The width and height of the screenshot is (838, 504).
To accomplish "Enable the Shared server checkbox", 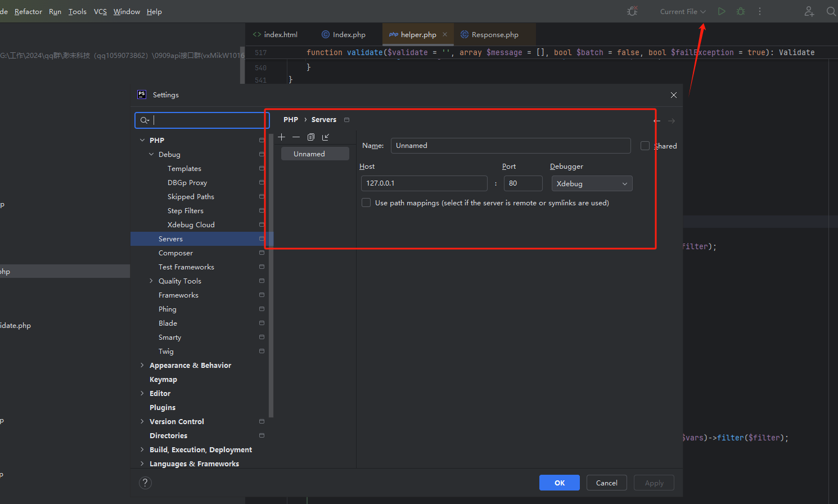I will 645,146.
